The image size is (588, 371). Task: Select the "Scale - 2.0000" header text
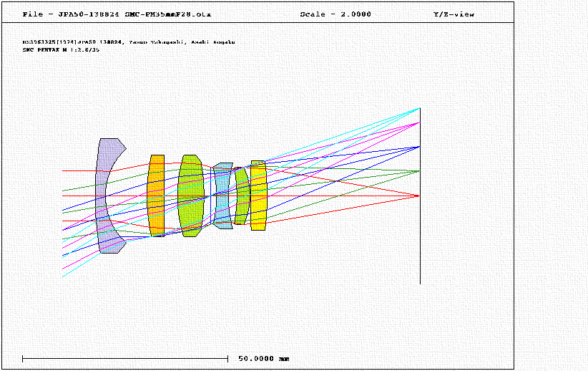335,14
